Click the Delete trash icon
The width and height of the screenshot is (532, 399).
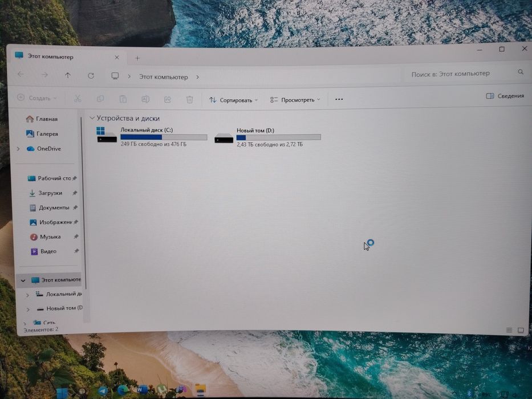point(190,99)
